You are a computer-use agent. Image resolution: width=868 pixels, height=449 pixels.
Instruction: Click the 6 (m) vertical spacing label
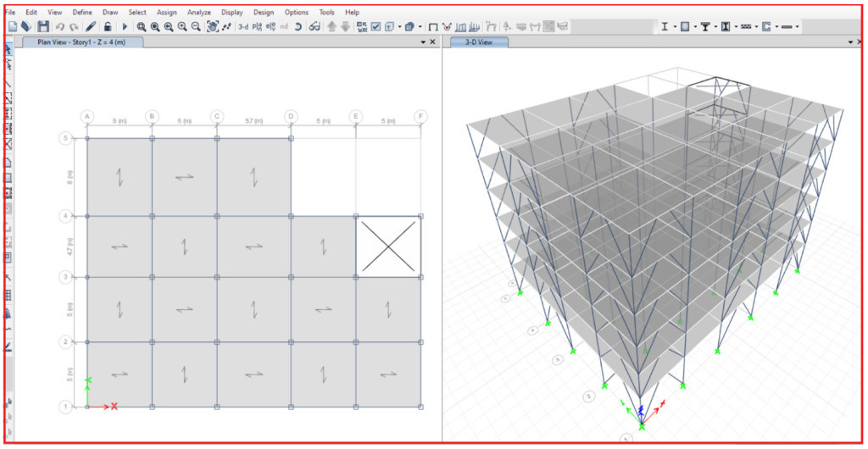[x=70, y=178]
